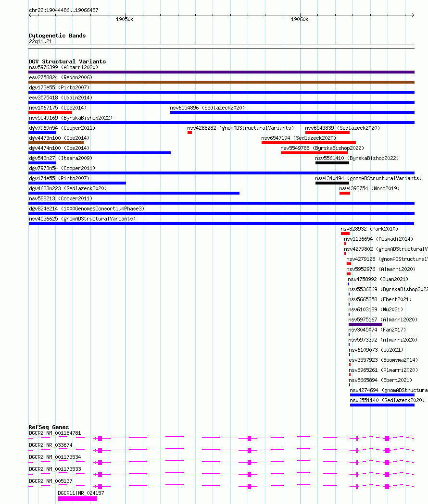The image size is (428, 504).
Task: Open DGCR2|NM_005137 gene label
Action: [x=50, y=481]
